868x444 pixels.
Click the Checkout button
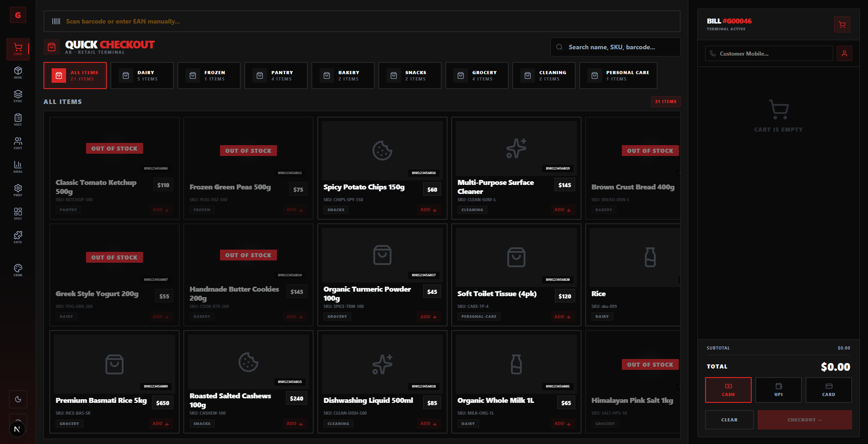[x=805, y=420]
